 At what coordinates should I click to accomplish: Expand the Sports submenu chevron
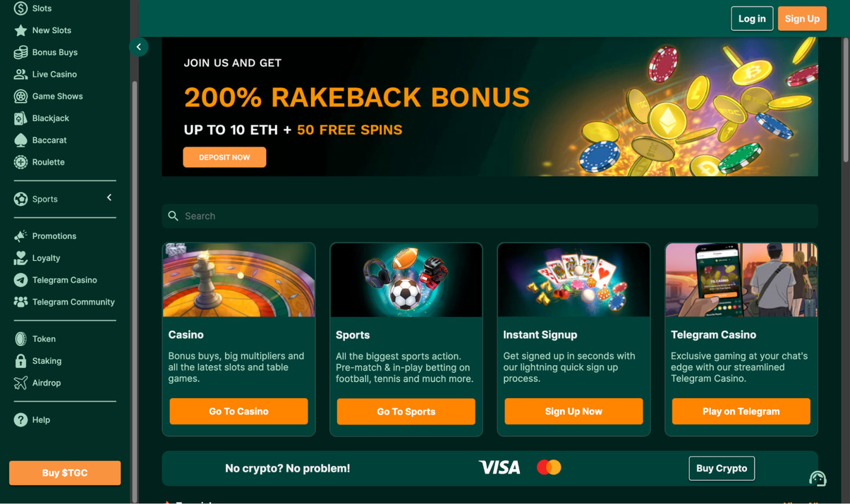(x=109, y=198)
